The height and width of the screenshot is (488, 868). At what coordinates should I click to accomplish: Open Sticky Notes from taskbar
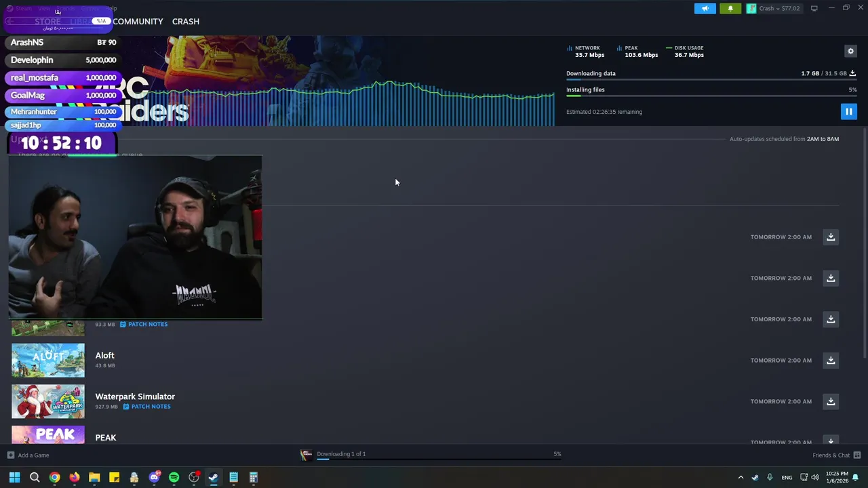pos(114,478)
